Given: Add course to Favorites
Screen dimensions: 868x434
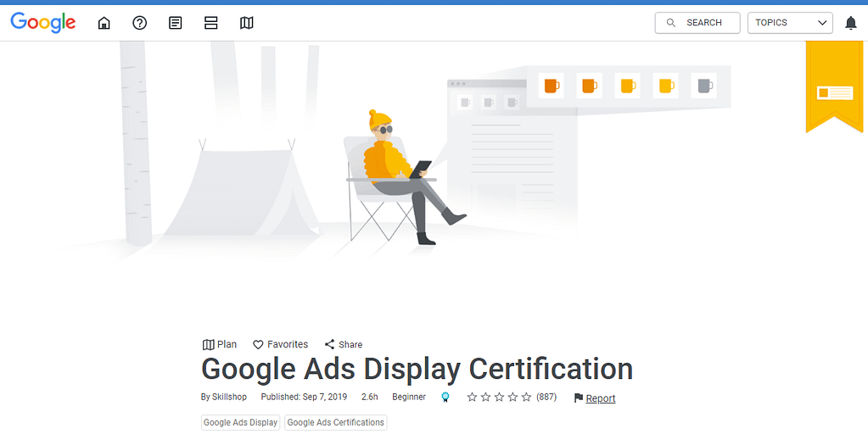Looking at the screenshot, I should [280, 344].
